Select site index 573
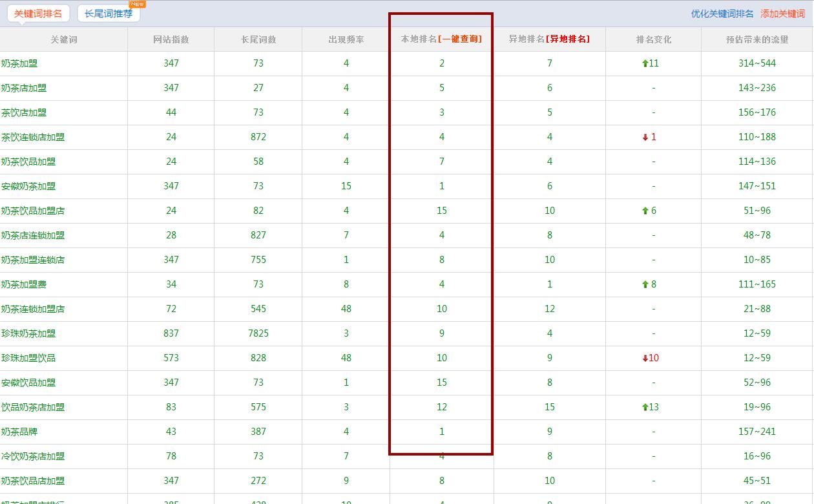The width and height of the screenshot is (814, 504). point(171,358)
